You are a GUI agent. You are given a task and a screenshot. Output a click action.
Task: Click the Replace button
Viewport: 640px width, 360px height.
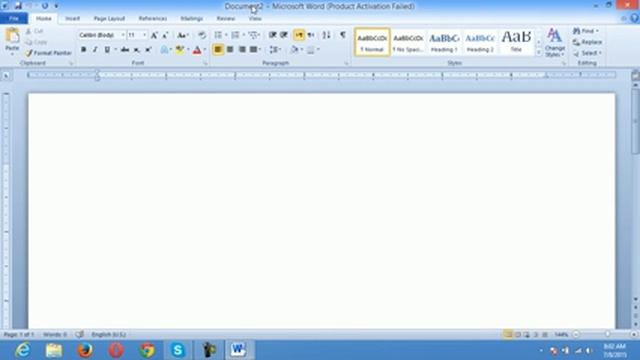(587, 42)
